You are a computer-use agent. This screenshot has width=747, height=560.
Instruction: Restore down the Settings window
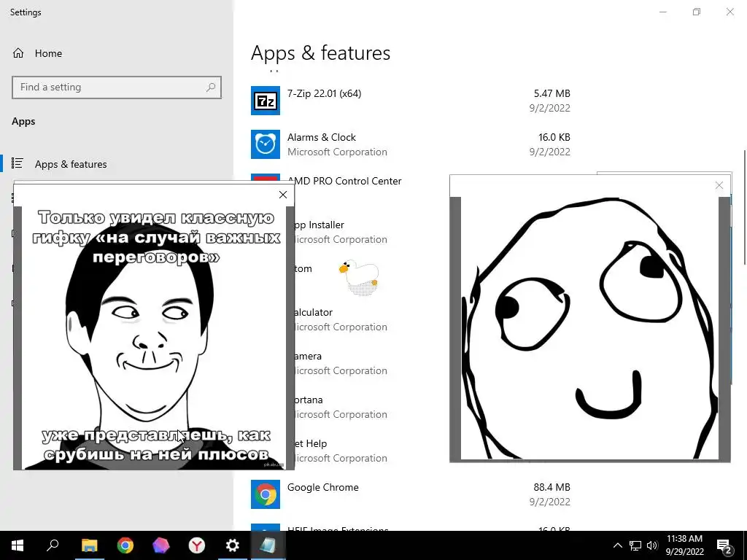[697, 12]
